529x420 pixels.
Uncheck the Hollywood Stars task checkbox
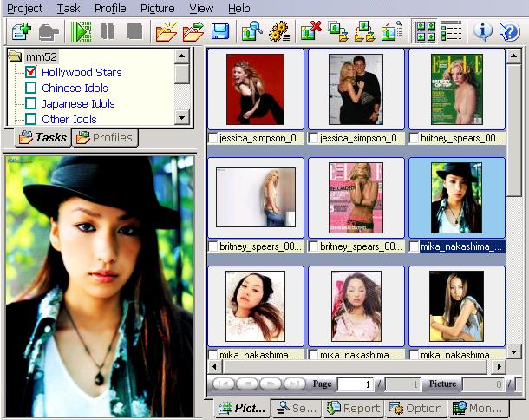[31, 72]
